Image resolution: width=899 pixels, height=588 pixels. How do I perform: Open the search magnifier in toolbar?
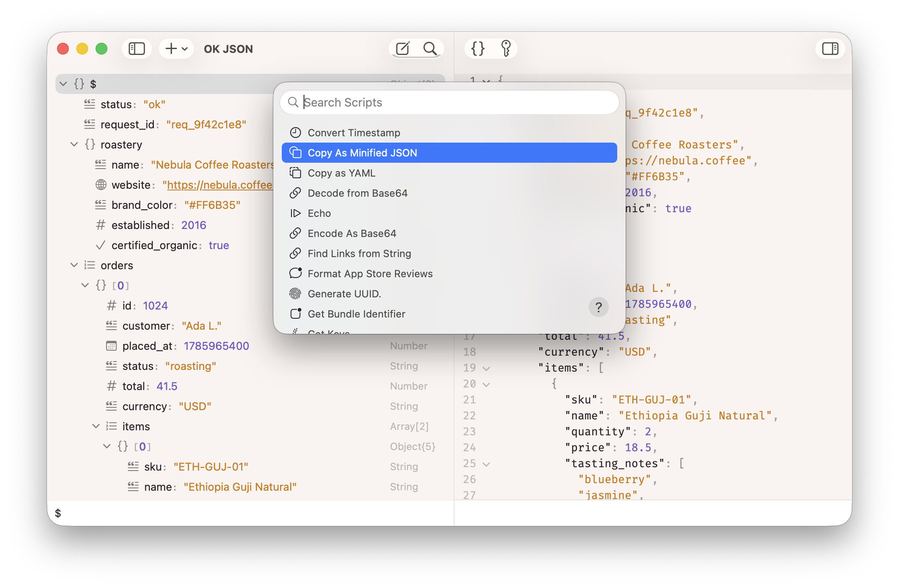click(430, 49)
